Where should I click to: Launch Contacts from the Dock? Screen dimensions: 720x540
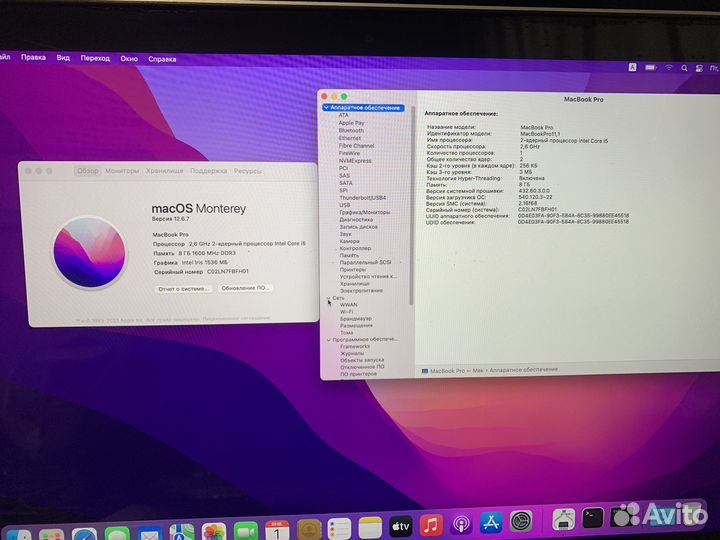coord(309,529)
